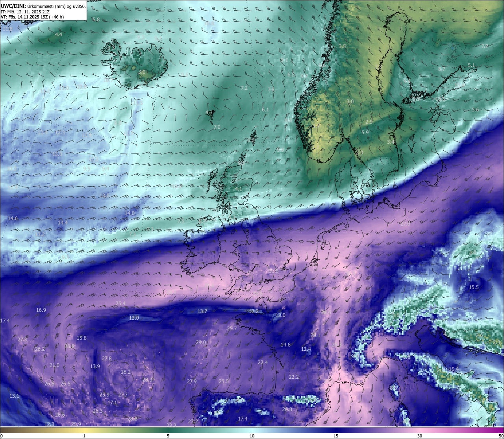This screenshot has height=439, width=504.
Task: Click the 4.4 value label
Action: pyautogui.click(x=58, y=35)
